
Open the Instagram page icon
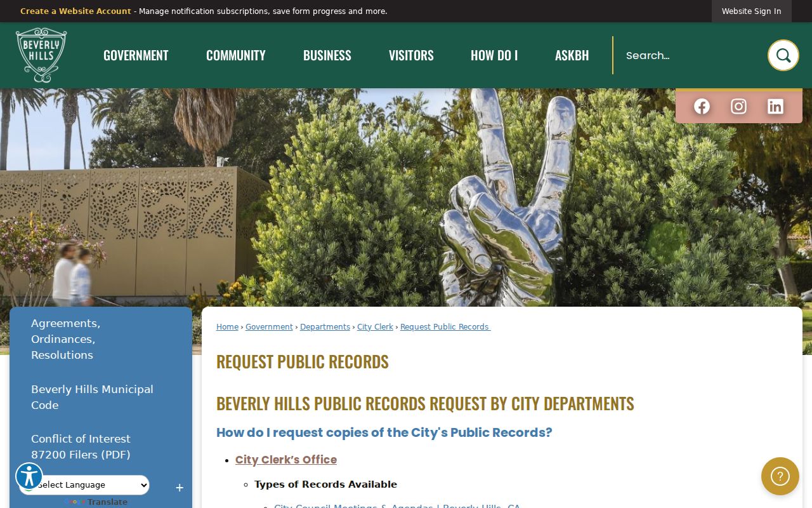pyautogui.click(x=738, y=106)
